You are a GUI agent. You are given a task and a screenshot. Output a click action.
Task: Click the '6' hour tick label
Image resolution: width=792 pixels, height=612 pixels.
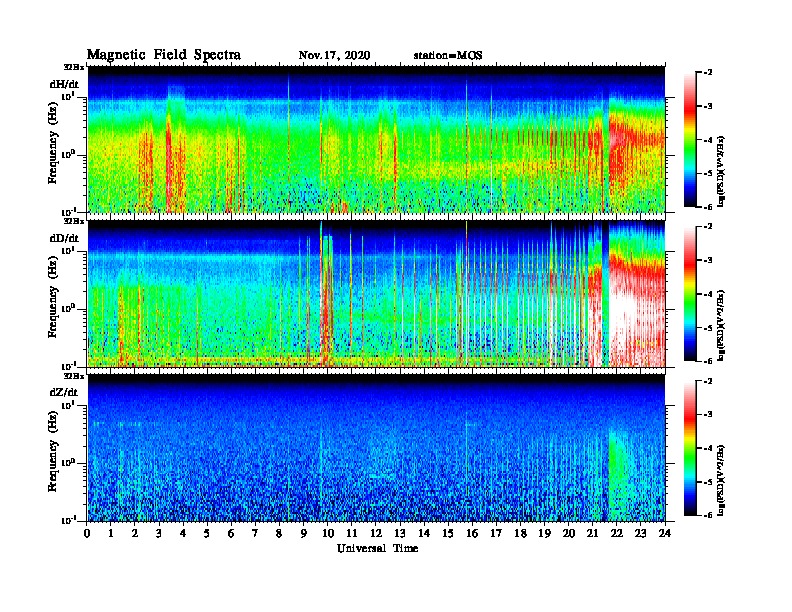[231, 534]
